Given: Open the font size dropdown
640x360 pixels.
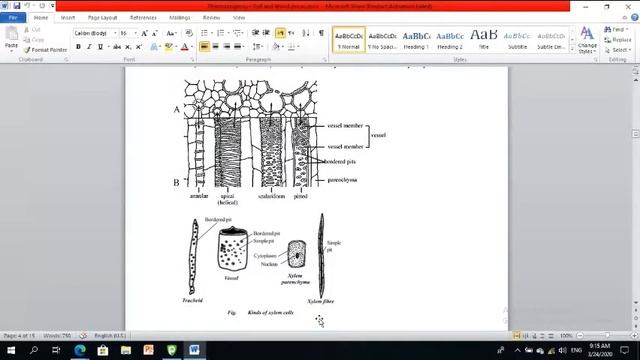Looking at the screenshot, I should click(x=136, y=33).
